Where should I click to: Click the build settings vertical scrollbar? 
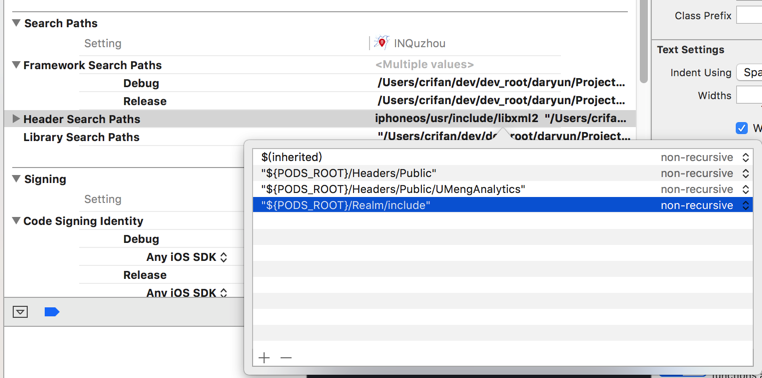coord(643,41)
